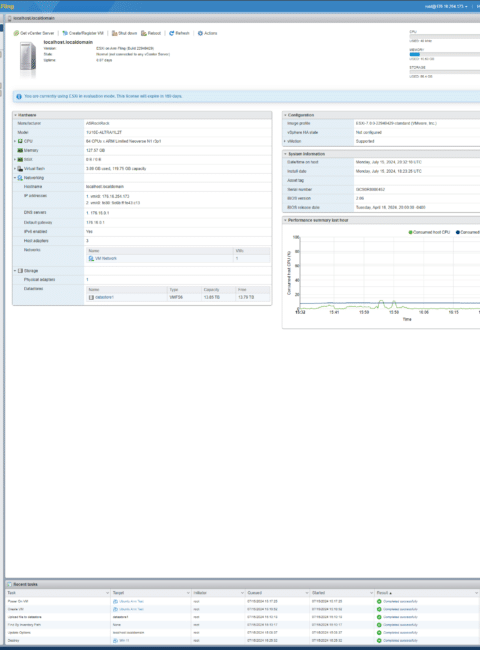The width and height of the screenshot is (480, 650).
Task: Click the Storage usage bar
Action: point(444,72)
